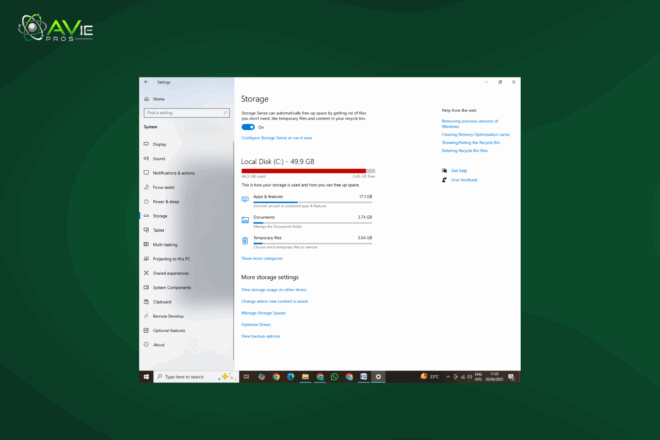
Task: Open WhatsApp from the taskbar
Action: [335, 377]
